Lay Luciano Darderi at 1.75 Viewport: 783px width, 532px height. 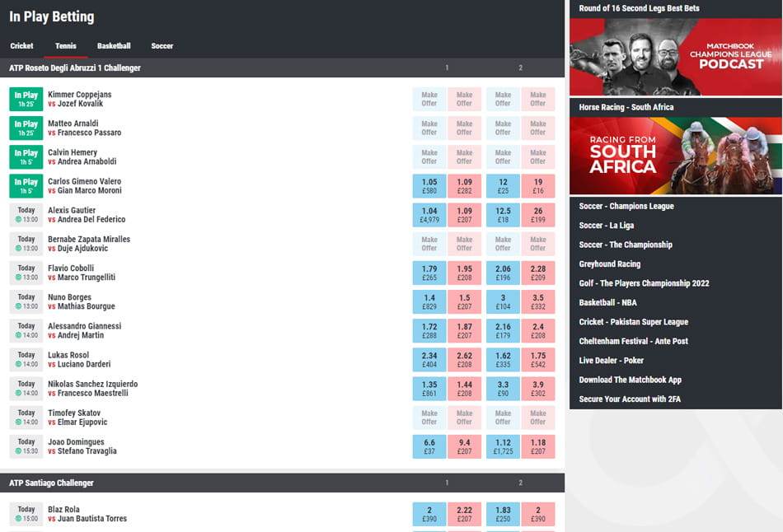pyautogui.click(x=538, y=359)
